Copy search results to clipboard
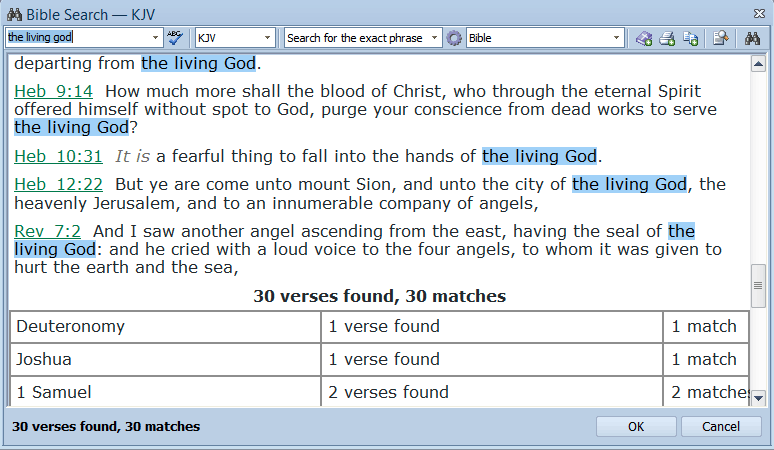This screenshot has width=774, height=450. point(690,38)
